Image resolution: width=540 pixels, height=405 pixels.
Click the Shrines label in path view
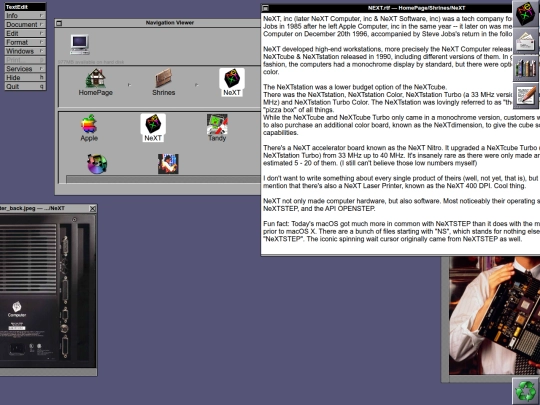point(164,92)
